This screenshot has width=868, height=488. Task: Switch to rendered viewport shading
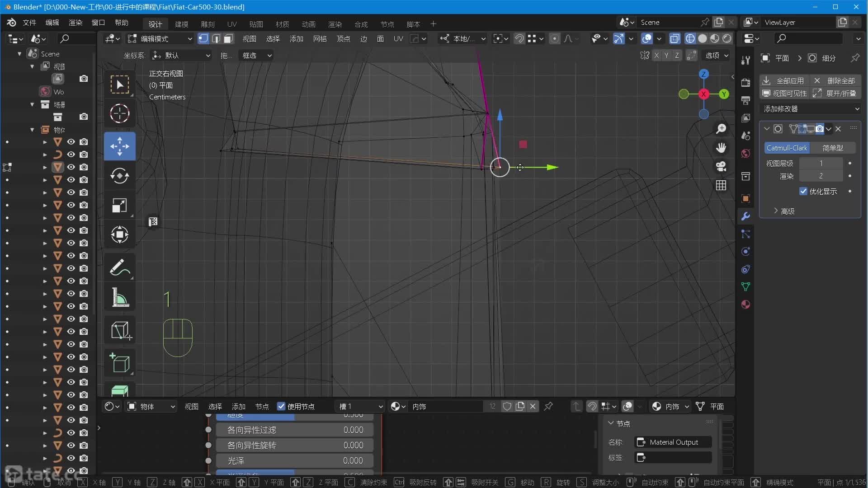tap(726, 39)
